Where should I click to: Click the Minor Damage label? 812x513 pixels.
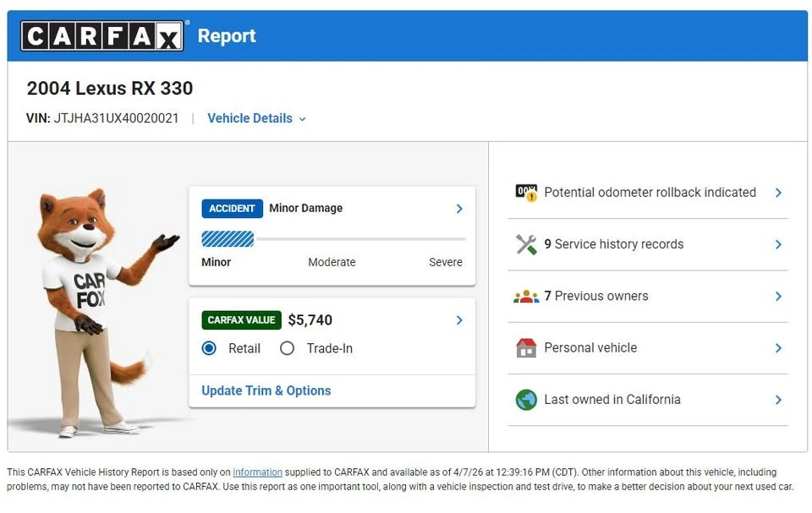click(306, 208)
